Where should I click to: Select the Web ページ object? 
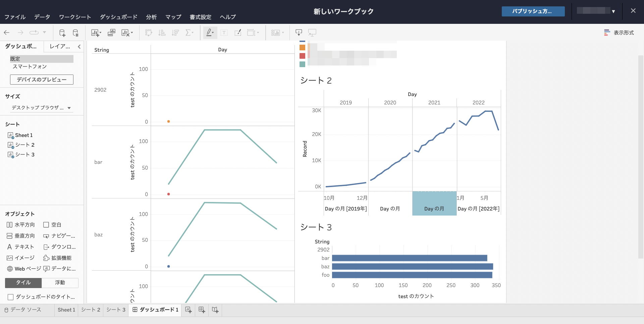pyautogui.click(x=23, y=269)
